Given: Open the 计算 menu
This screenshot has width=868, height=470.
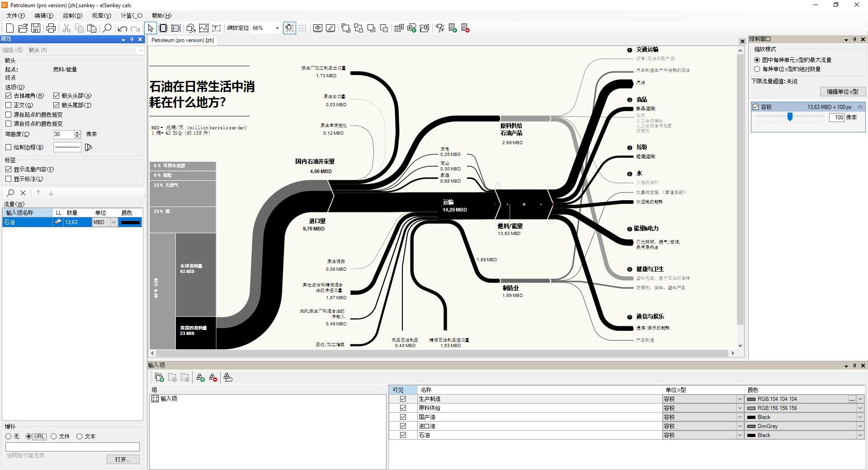Looking at the screenshot, I should pos(132,15).
